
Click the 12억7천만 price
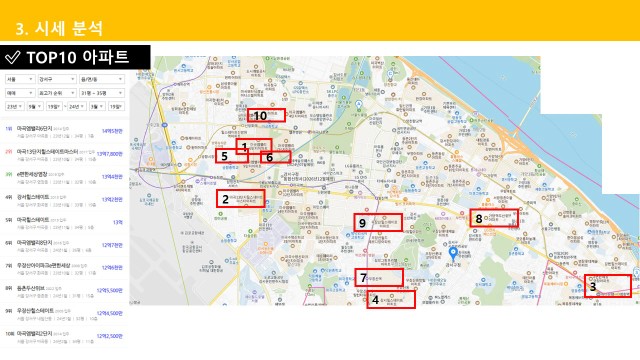click(x=112, y=245)
